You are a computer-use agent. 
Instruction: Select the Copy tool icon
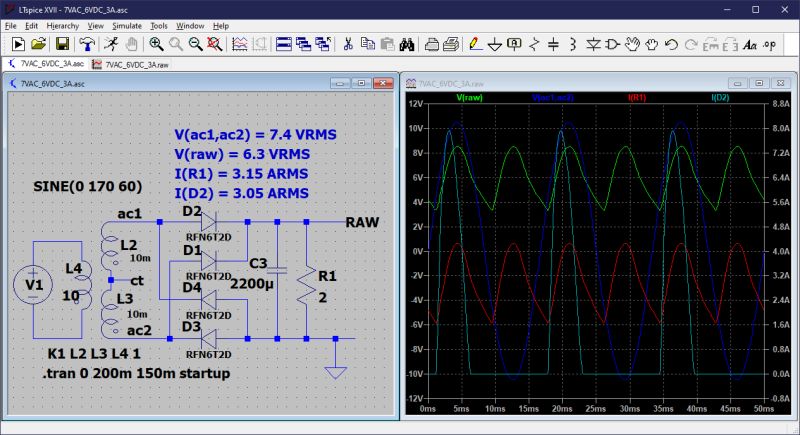pyautogui.click(x=367, y=45)
